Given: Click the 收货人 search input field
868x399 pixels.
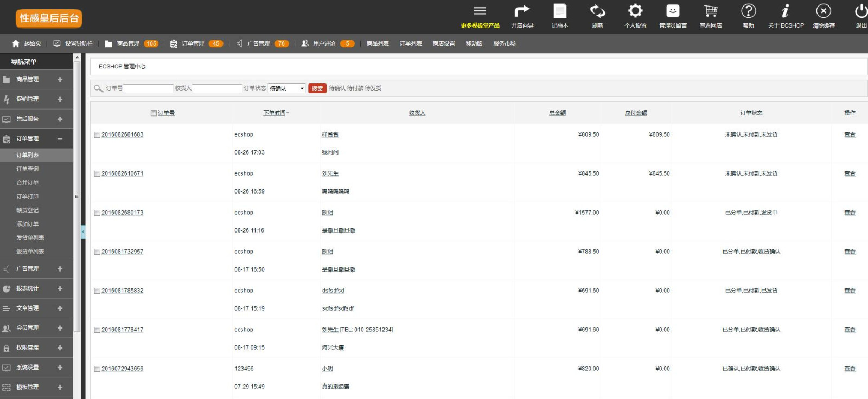Looking at the screenshot, I should 217,88.
